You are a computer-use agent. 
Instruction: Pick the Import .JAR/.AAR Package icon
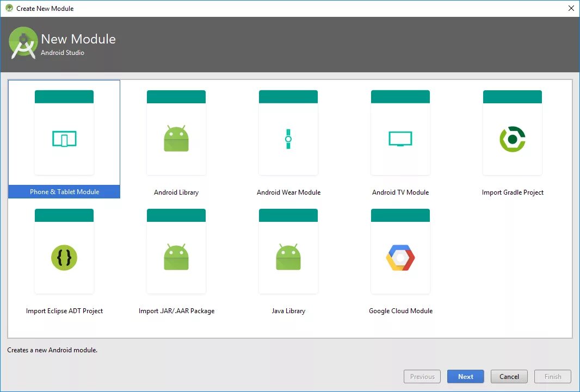(176, 257)
